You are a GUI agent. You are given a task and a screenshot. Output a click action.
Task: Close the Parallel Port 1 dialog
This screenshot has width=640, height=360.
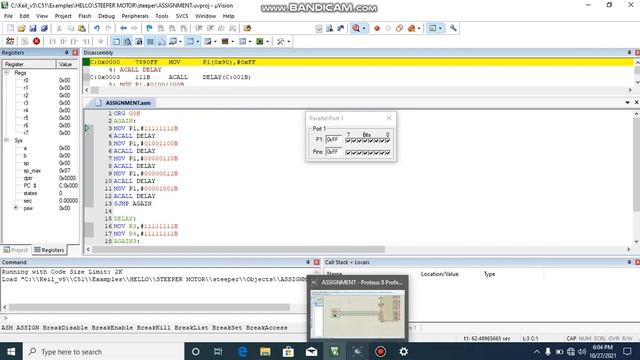[389, 118]
